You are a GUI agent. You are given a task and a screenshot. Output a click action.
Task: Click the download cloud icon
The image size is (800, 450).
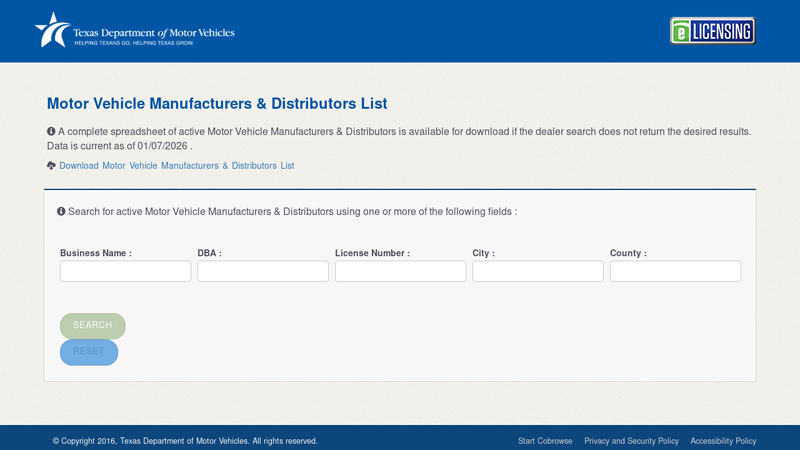coord(51,166)
